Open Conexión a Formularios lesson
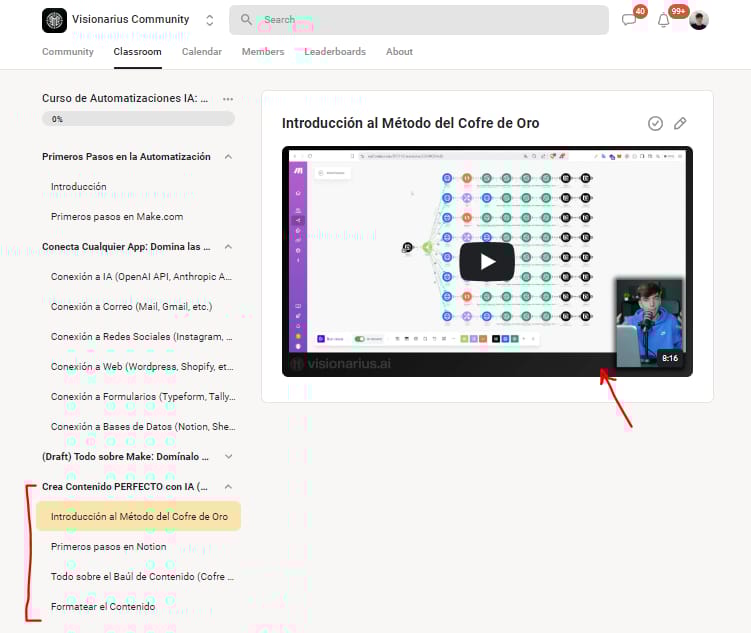Screen dimensions: 751x633 click(143, 396)
